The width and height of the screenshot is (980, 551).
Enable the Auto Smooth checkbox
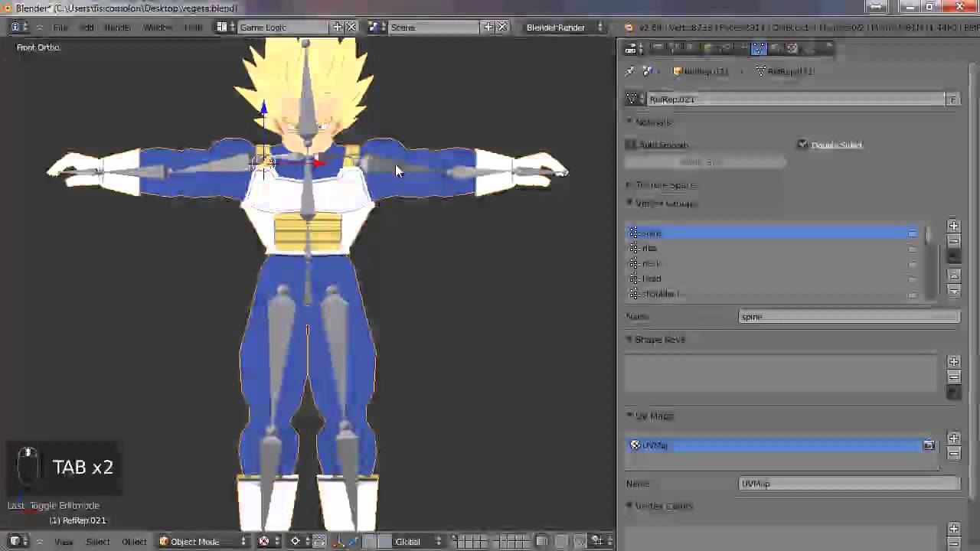tap(631, 145)
